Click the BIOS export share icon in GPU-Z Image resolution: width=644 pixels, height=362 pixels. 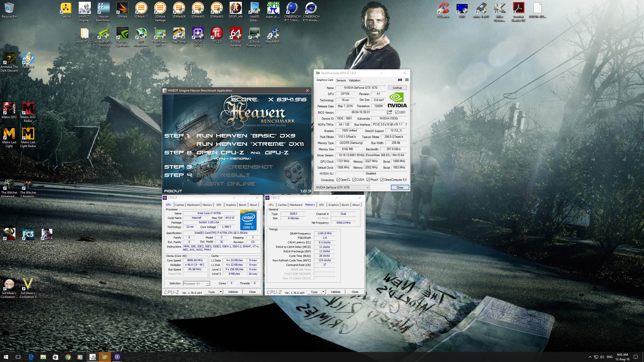pyautogui.click(x=389, y=112)
